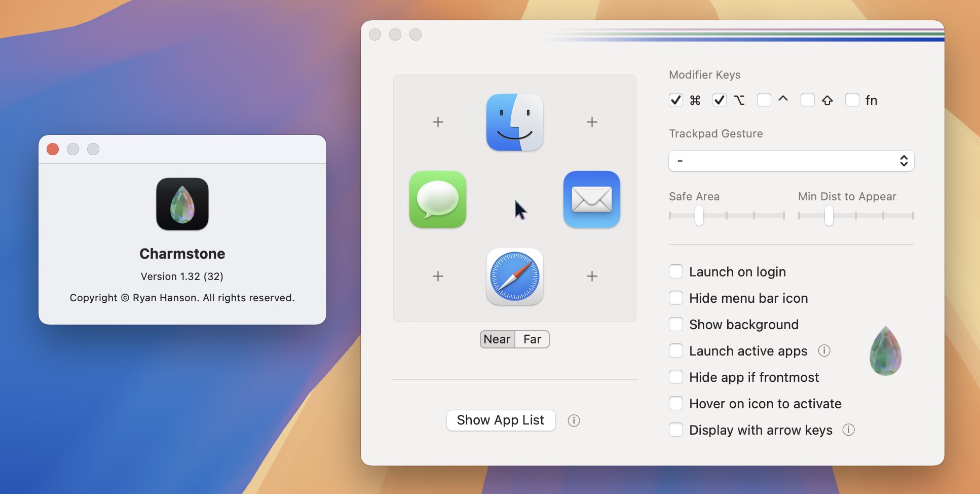Open info icon next to Launch active apps

pos(824,350)
